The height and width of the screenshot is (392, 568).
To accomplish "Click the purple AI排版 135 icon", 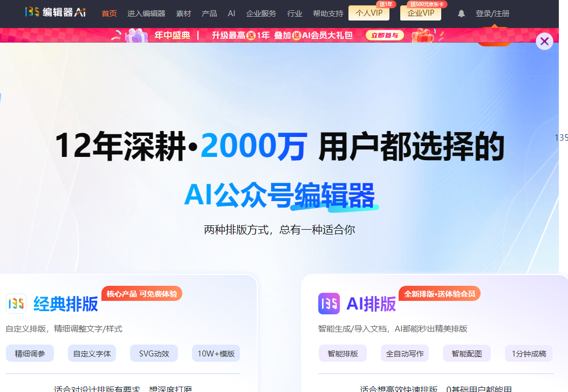I will click(x=329, y=304).
